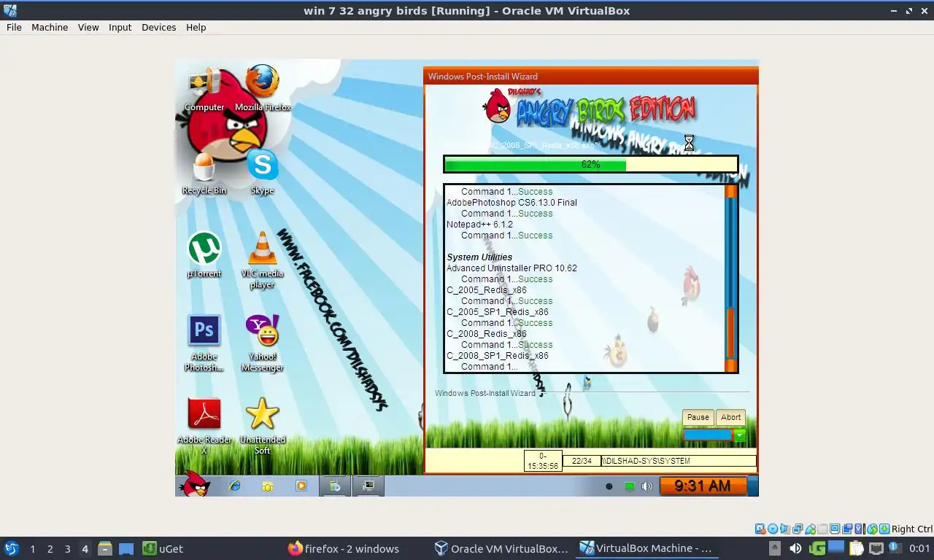Select the monitor-icon taskbar button in guest
This screenshot has width=934, height=560.
pos(368,486)
